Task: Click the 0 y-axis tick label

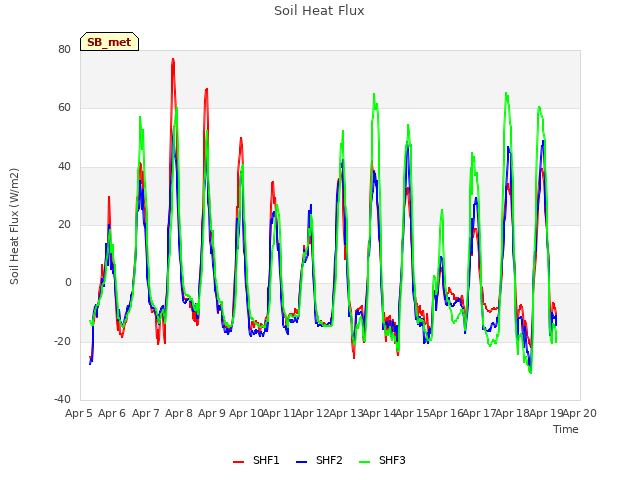Action: [x=68, y=282]
